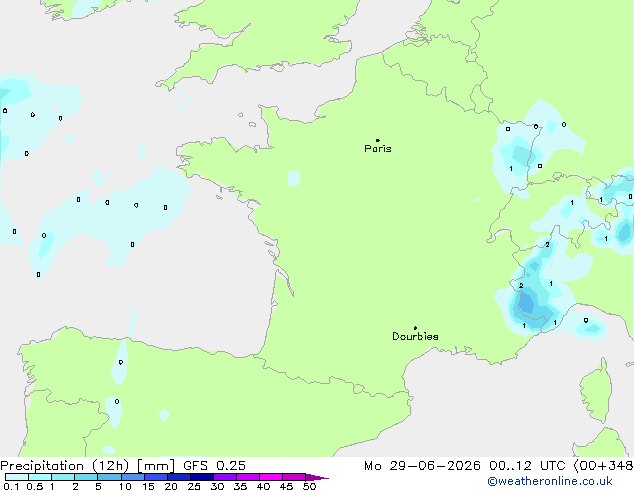Pick the legend swatch between 15 and 20
The width and height of the screenshot is (634, 490).
click(156, 477)
